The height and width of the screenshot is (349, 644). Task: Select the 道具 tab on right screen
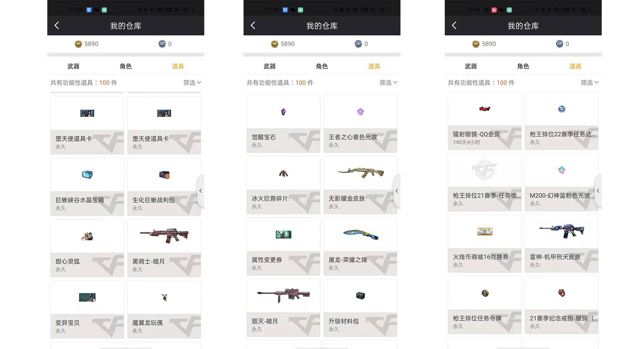(x=575, y=66)
